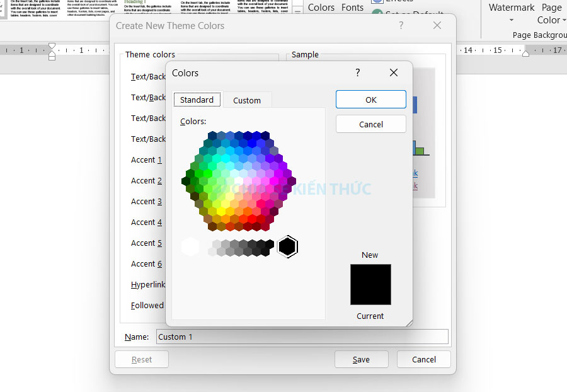The image size is (567, 392).
Task: Click help icon in Create New Theme Colors
Action: pyautogui.click(x=401, y=26)
